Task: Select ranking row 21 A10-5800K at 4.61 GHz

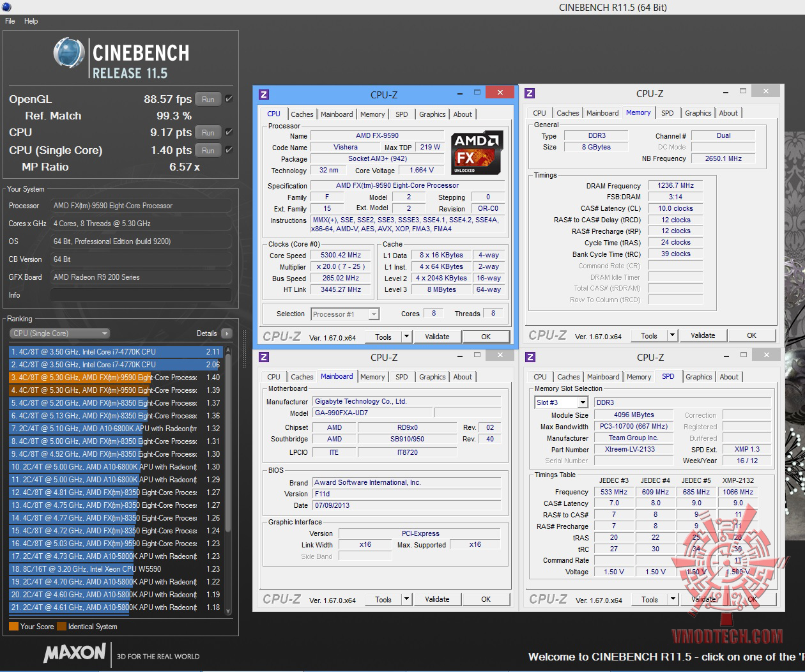Action: (x=115, y=607)
